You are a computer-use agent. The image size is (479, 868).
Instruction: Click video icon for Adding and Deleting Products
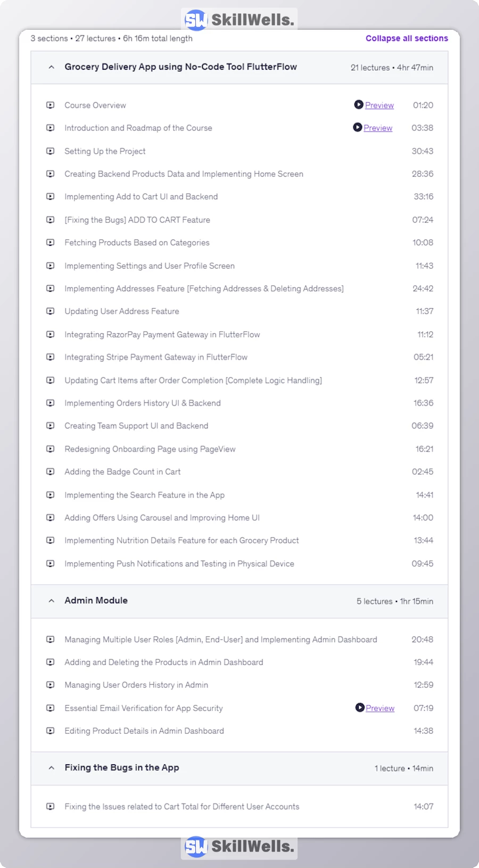(51, 663)
